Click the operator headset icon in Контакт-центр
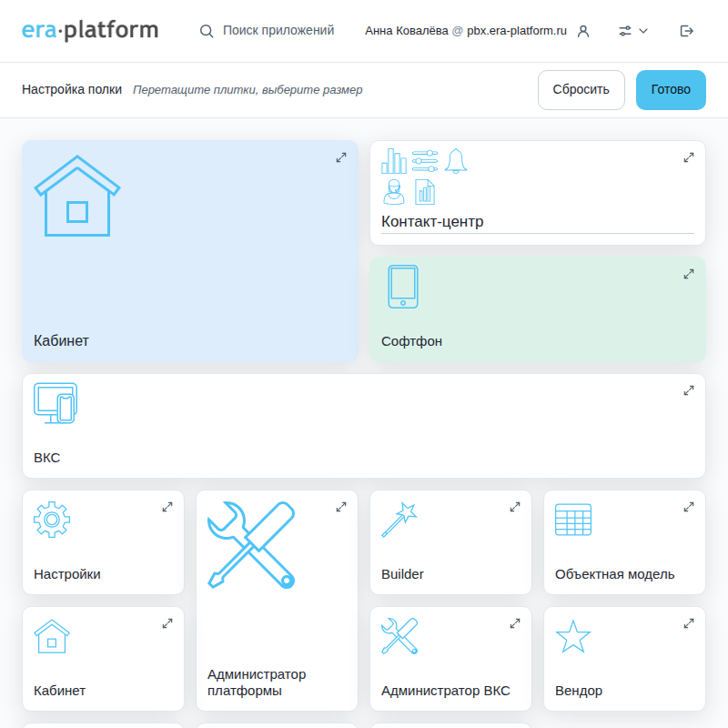Image resolution: width=728 pixels, height=728 pixels. 394,192
